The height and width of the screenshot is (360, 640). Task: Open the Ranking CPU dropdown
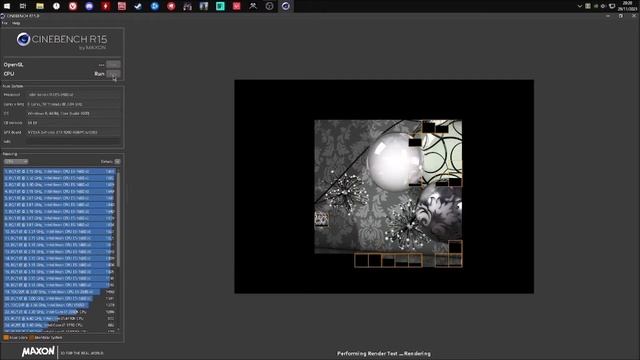tap(16, 162)
